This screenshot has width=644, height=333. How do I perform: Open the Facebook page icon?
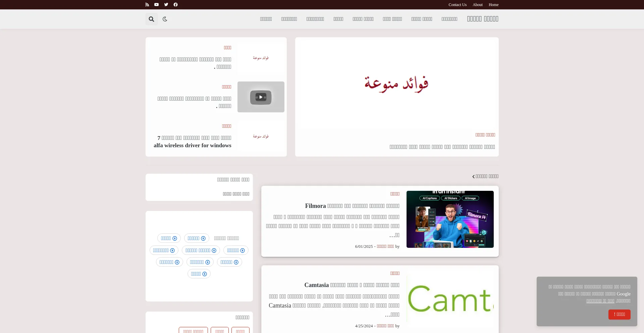coord(175,5)
